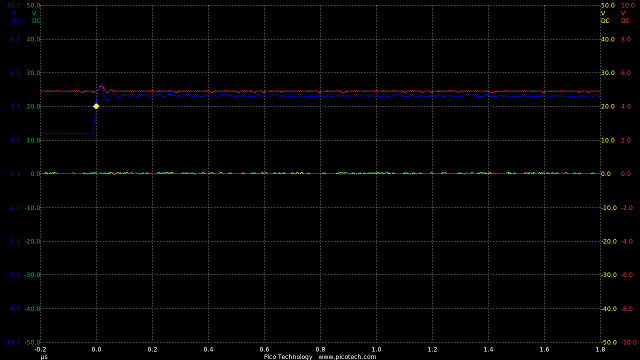
Task: Select the red channel V DC axis header
Action: coord(625,17)
